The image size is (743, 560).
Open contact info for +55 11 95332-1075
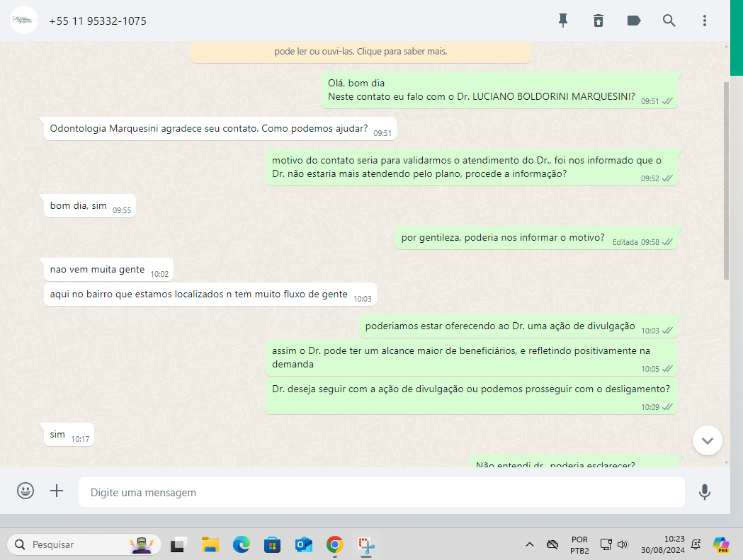[98, 21]
